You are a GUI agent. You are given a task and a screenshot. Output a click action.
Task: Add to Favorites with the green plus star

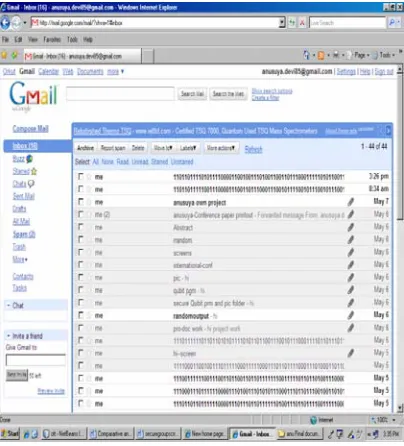(15, 55)
